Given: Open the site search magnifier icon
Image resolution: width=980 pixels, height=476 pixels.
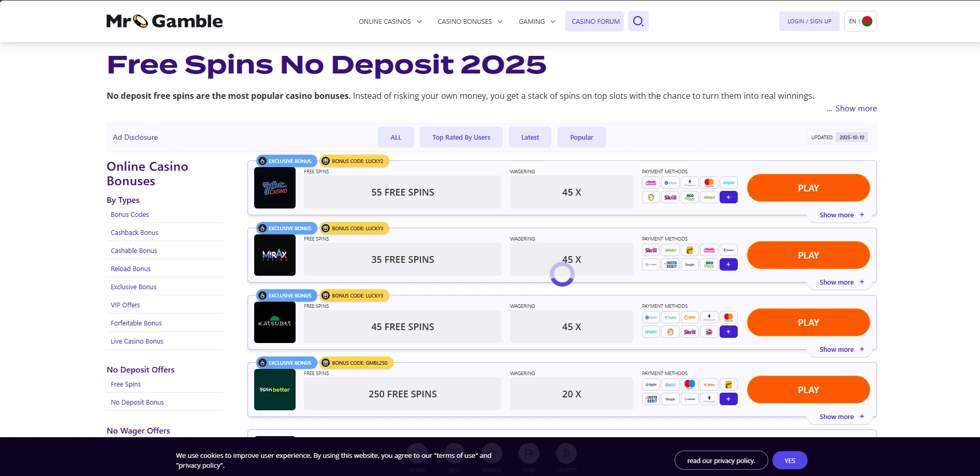Looking at the screenshot, I should coord(638,21).
